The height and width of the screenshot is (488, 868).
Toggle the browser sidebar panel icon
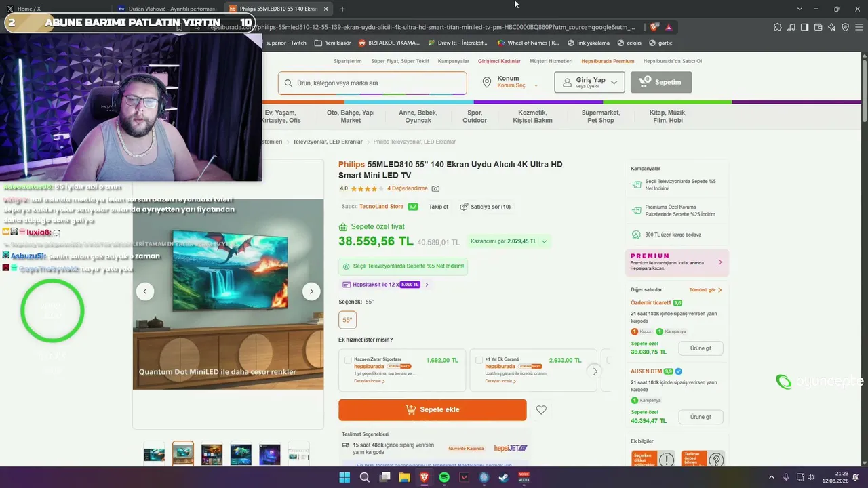804,27
